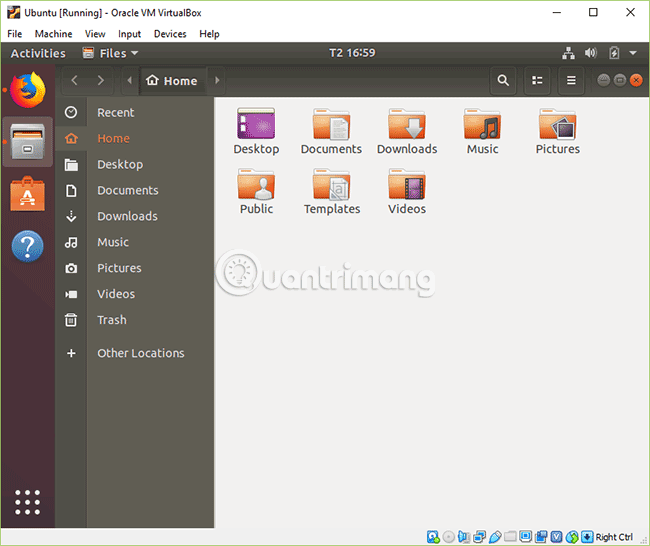
Task: Go to Music in the sidebar
Action: 135,242
